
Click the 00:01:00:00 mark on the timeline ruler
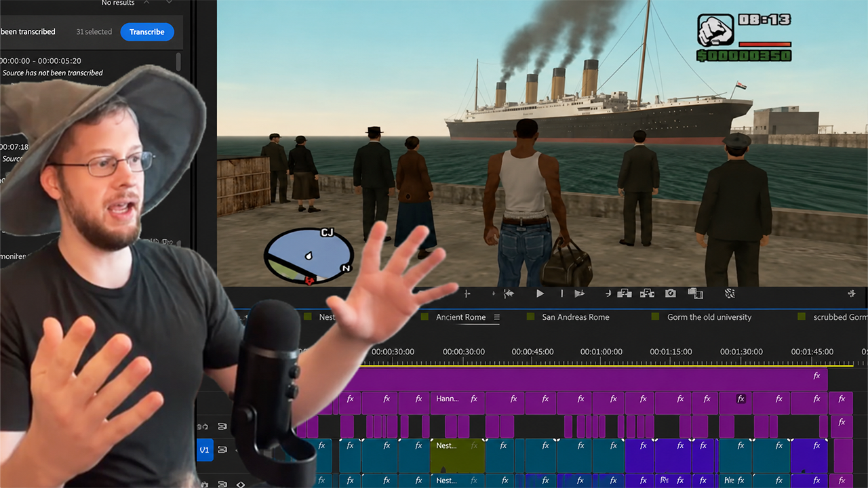[601, 352]
